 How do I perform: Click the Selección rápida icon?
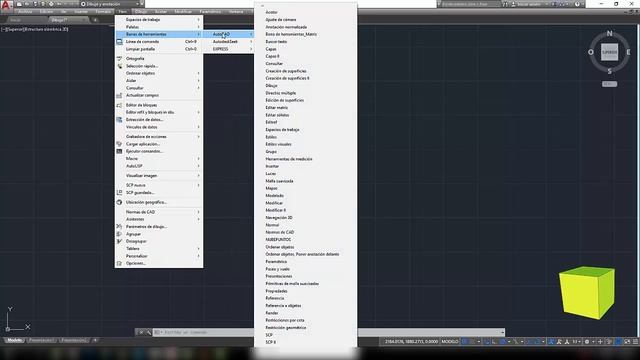pyautogui.click(x=119, y=66)
